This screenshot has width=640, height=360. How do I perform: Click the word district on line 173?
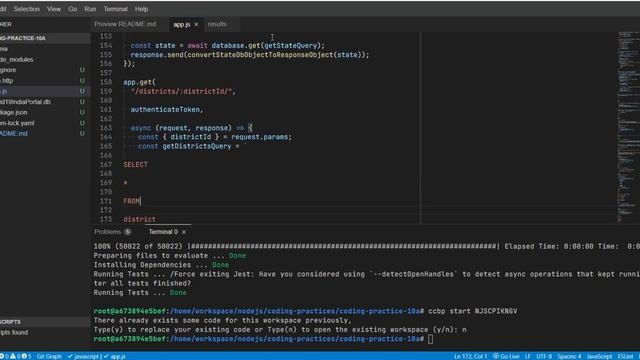(x=140, y=219)
